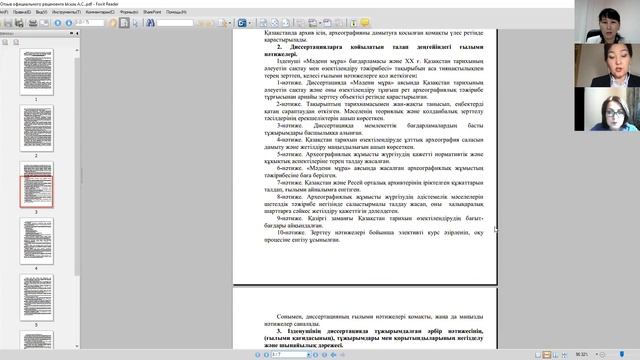Image resolution: width=640 pixels, height=360 pixels.
Task: Click the Save icon in the toolbar
Action: [x=8, y=23]
